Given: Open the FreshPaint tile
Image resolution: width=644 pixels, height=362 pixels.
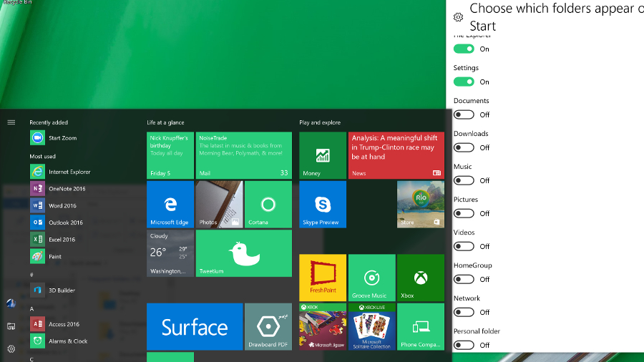Looking at the screenshot, I should pyautogui.click(x=323, y=278).
